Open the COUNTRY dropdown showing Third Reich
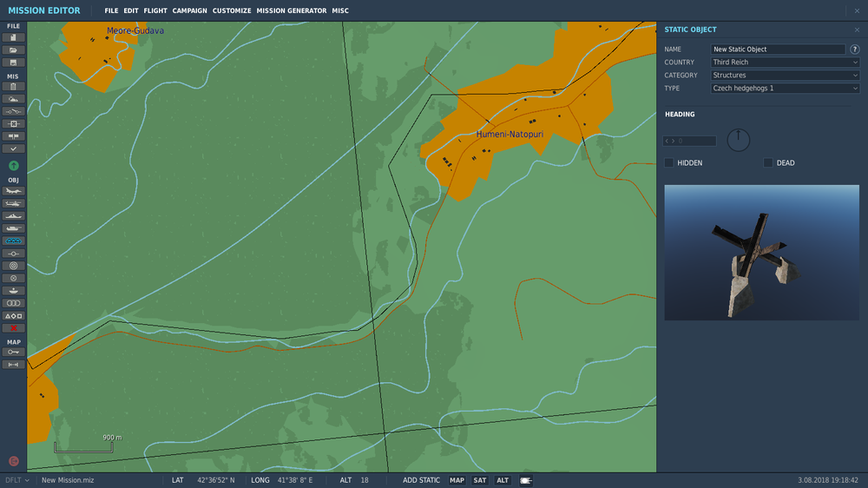The width and height of the screenshot is (868, 488). 785,62
